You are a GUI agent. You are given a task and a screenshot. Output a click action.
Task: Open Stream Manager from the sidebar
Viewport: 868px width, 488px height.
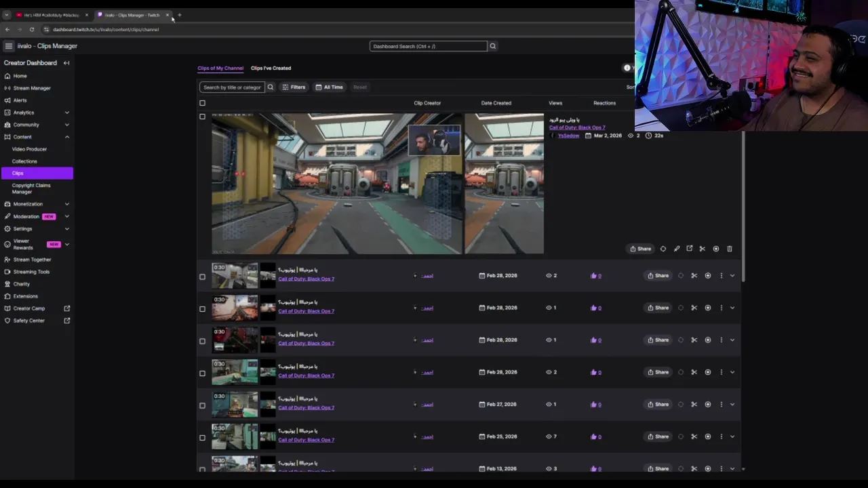point(32,88)
